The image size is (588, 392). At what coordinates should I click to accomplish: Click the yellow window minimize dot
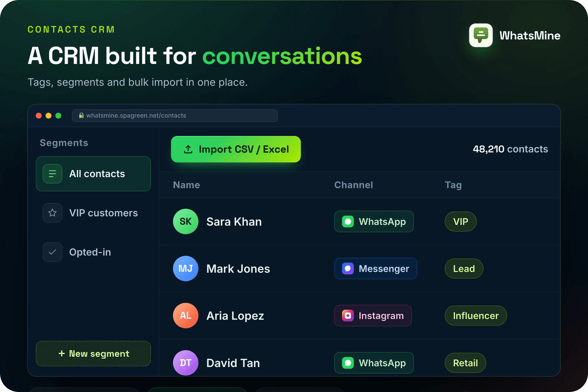coord(49,116)
